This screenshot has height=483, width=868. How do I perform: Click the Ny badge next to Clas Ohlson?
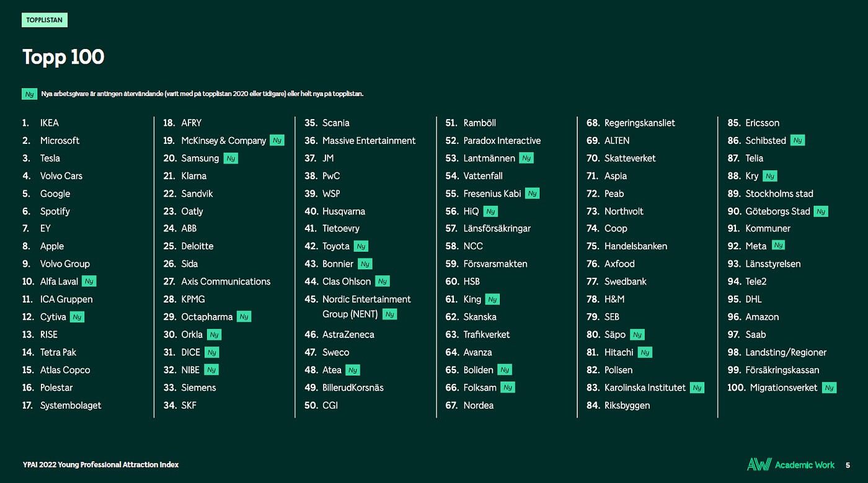pyautogui.click(x=383, y=281)
